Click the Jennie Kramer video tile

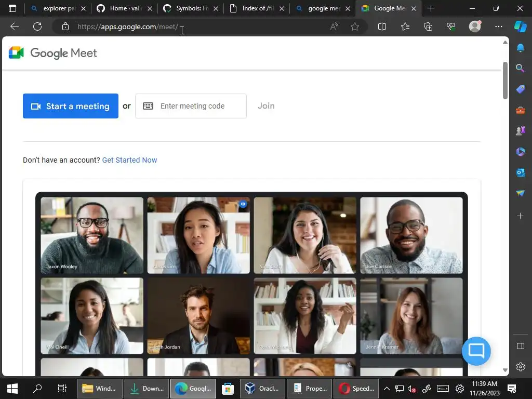click(411, 316)
